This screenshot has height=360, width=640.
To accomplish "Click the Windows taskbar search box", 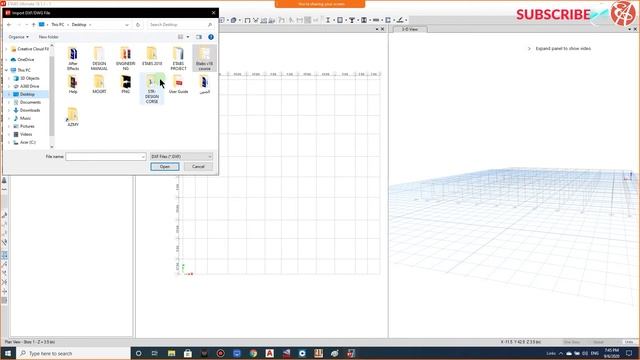I will tap(73, 353).
